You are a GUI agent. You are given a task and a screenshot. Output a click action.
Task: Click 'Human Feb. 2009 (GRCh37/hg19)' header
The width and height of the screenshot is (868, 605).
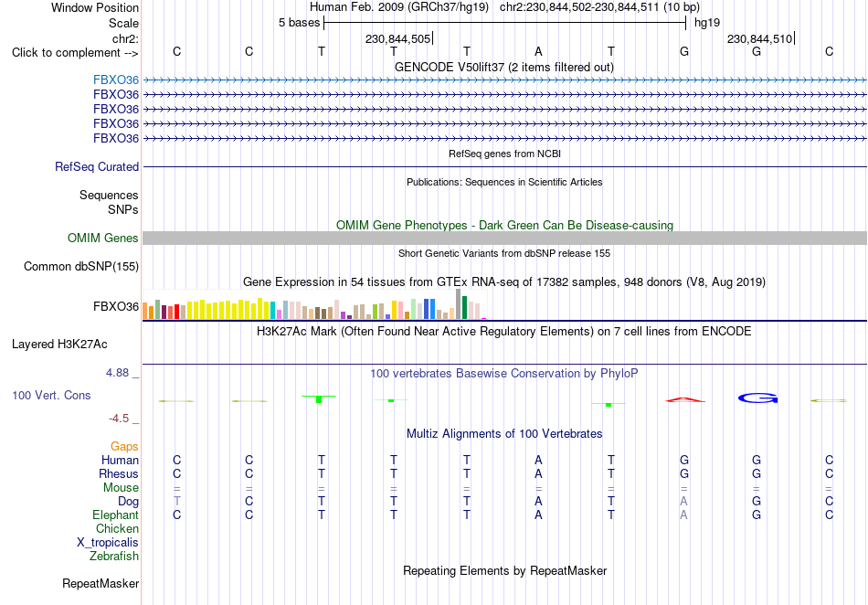(x=399, y=7)
